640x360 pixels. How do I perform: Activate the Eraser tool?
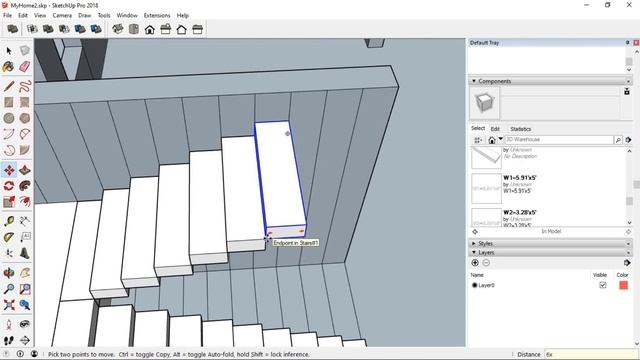click(24, 67)
